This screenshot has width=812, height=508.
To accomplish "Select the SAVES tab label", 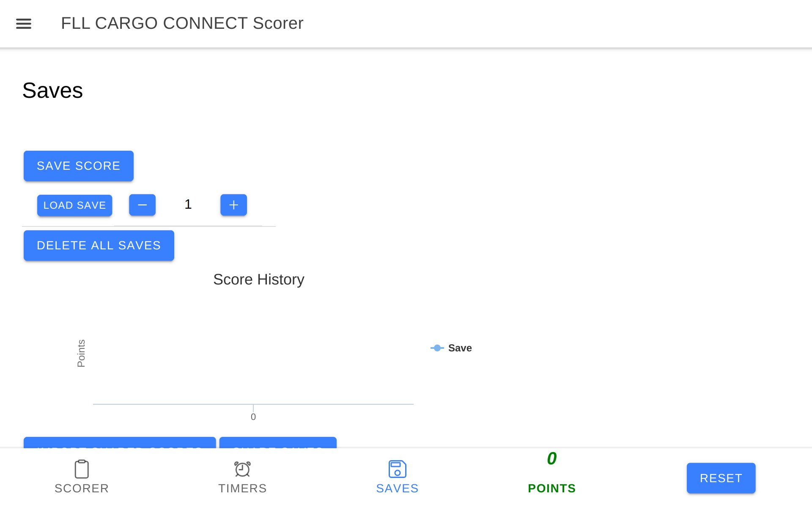I will (397, 489).
